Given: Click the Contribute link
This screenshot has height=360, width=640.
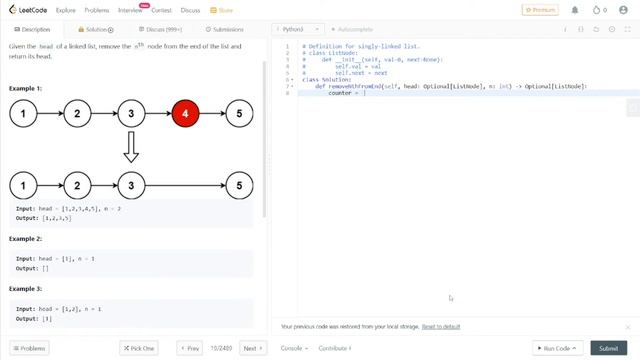Looking at the screenshot, I should coord(335,348).
